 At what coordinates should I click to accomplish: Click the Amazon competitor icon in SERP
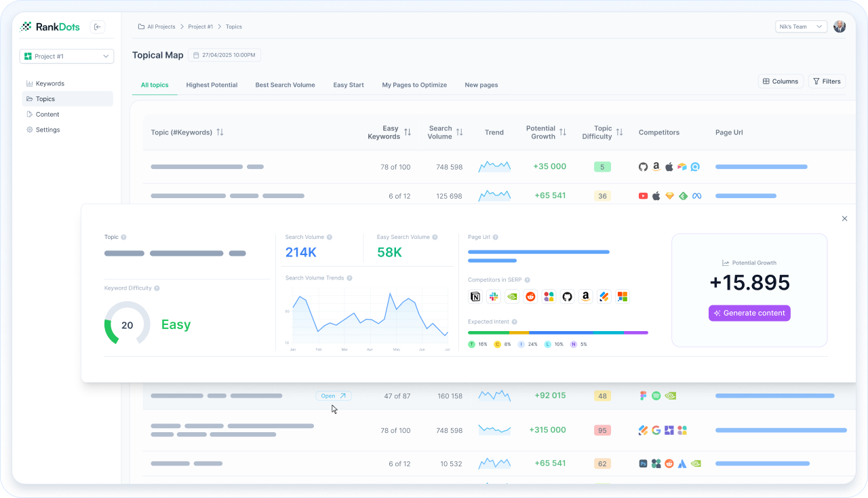coord(585,296)
